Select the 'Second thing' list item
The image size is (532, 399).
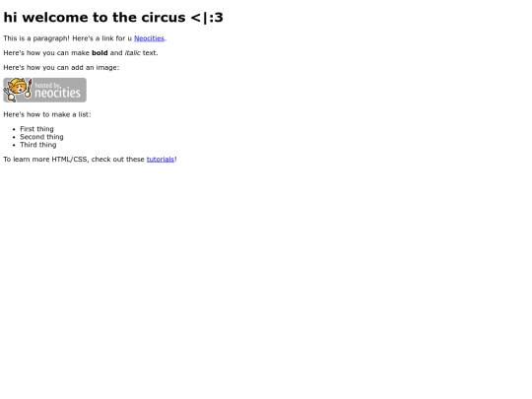pos(41,137)
